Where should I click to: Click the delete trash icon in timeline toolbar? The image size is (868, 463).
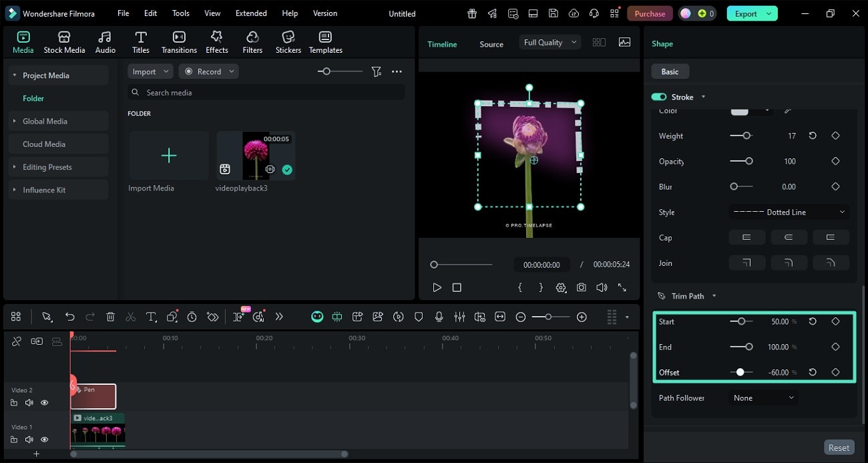click(111, 317)
